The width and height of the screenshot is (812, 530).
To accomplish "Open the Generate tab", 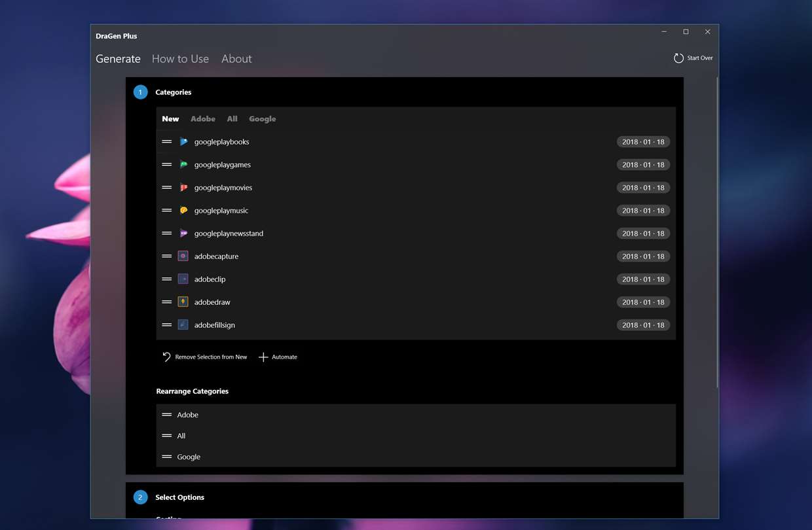I will (118, 59).
